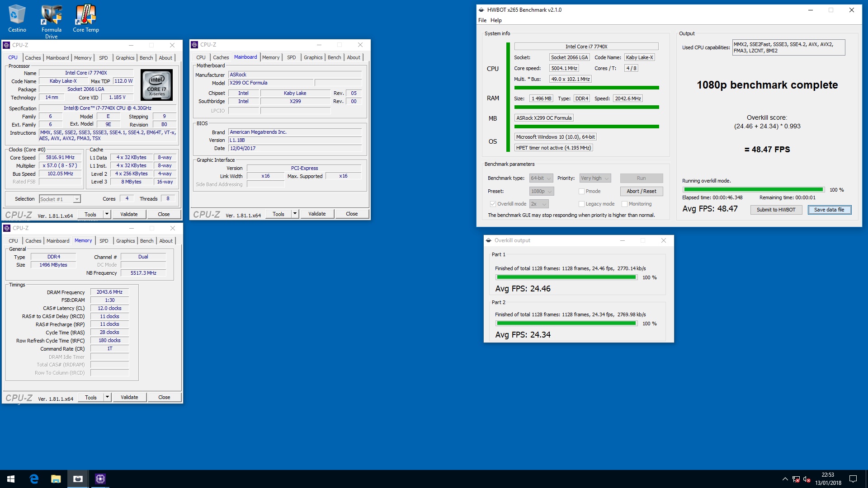Open File Explorer from the taskbar
The height and width of the screenshot is (488, 868).
click(x=56, y=479)
